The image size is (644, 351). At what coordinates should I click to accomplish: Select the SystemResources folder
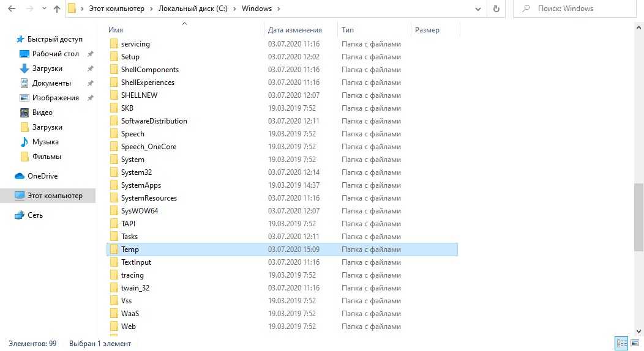(149, 198)
